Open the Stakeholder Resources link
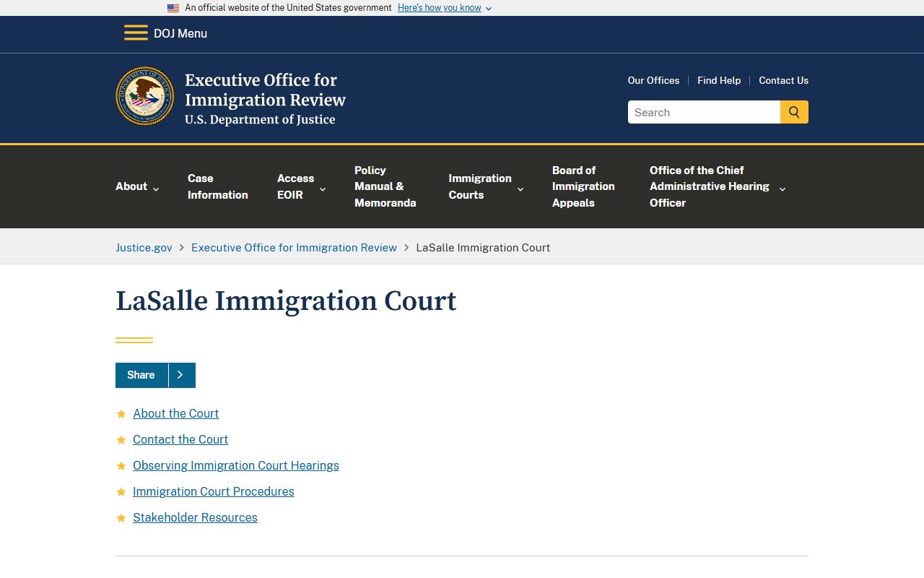This screenshot has height=578, width=924. 195,517
